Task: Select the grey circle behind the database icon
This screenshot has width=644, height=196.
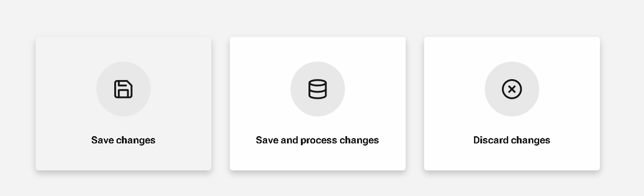Action: click(x=318, y=89)
